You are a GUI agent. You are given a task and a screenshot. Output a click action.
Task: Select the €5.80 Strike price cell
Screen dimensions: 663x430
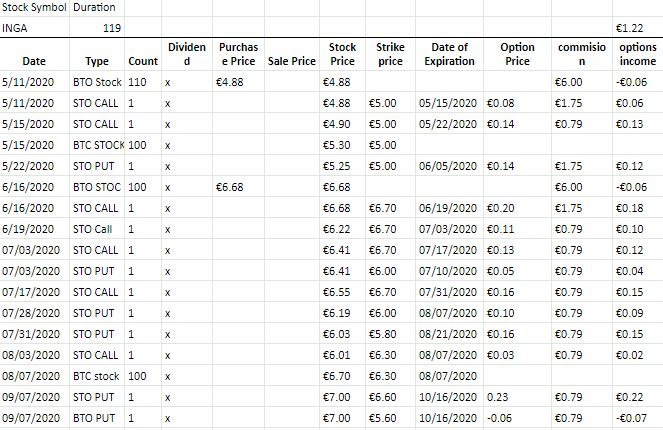click(x=390, y=334)
